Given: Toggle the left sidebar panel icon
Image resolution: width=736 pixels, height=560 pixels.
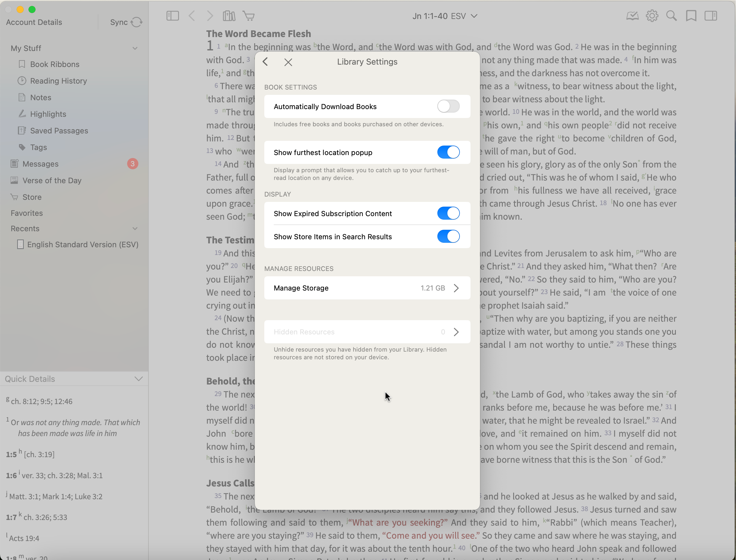Looking at the screenshot, I should [172, 16].
